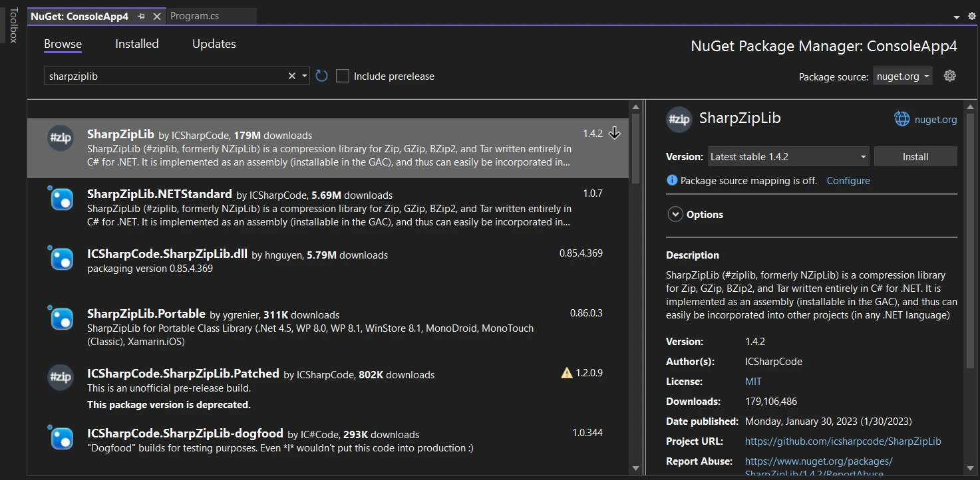Click the details pane vertical scrollbar thumb
This screenshot has height=480, width=980.
(x=971, y=240)
